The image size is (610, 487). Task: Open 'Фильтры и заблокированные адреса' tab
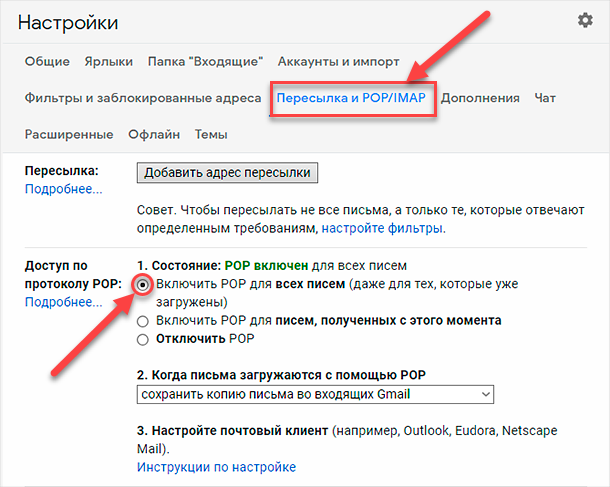click(x=143, y=98)
